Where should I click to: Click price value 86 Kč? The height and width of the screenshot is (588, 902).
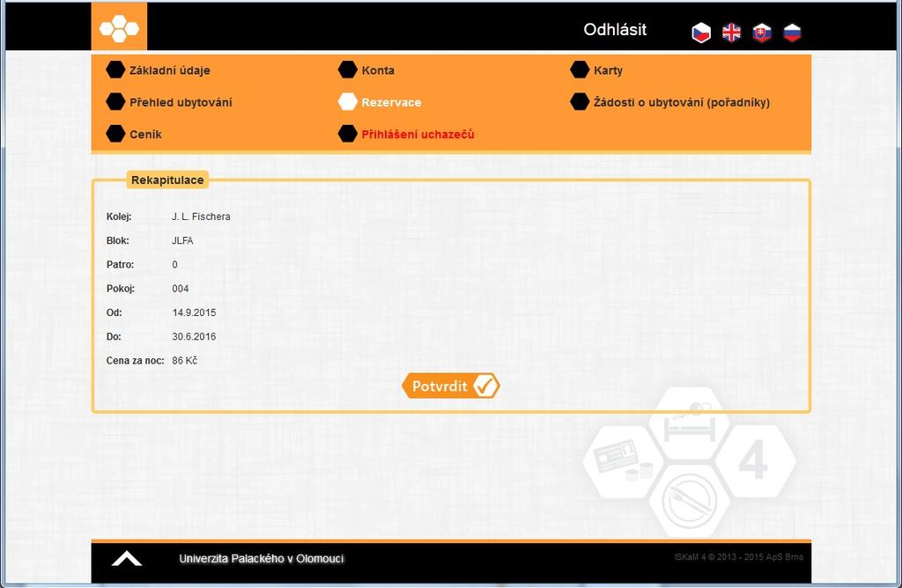(x=184, y=361)
